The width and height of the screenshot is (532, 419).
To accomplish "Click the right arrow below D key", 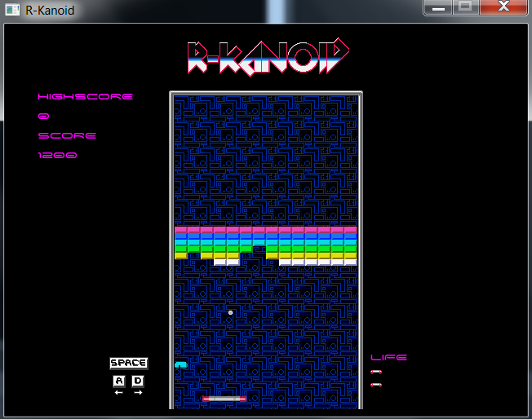I will coord(137,393).
